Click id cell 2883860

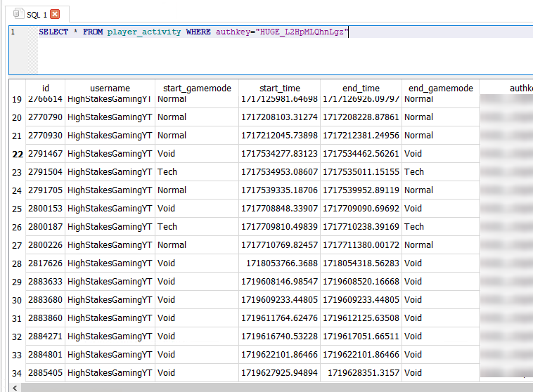tap(45, 318)
